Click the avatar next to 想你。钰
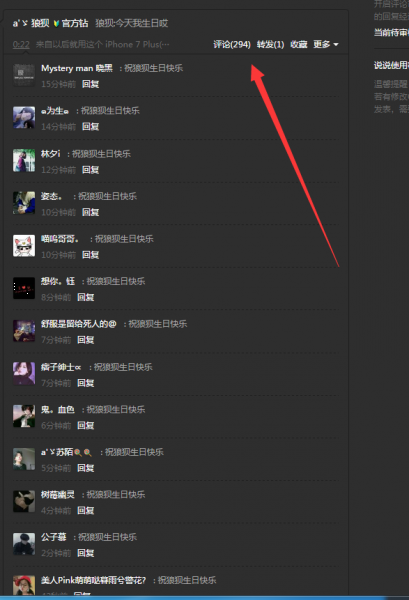 (24, 288)
